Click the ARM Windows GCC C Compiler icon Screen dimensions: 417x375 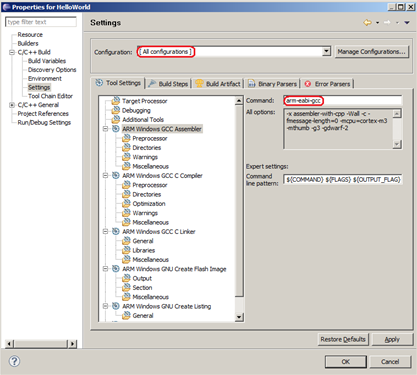(116, 175)
